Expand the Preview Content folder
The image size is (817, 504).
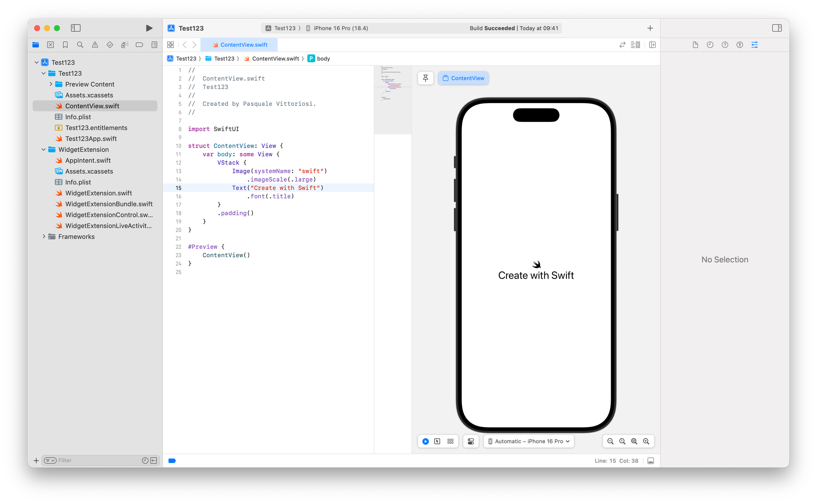pyautogui.click(x=51, y=84)
